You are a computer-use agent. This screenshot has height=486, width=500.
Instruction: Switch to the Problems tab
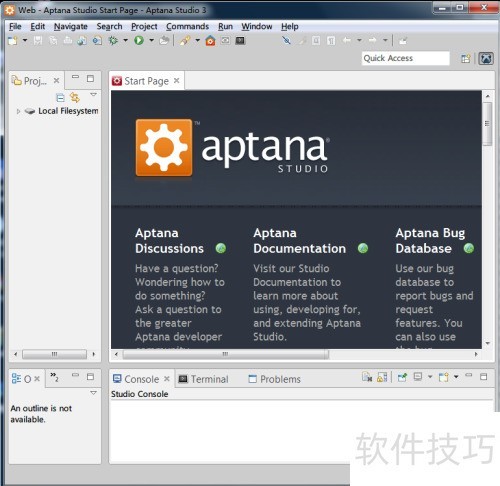click(275, 379)
